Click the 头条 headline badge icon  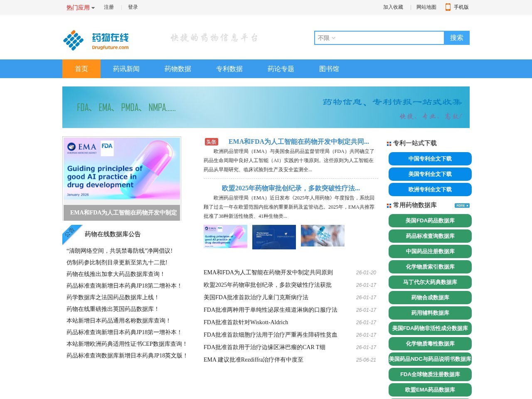click(x=210, y=141)
